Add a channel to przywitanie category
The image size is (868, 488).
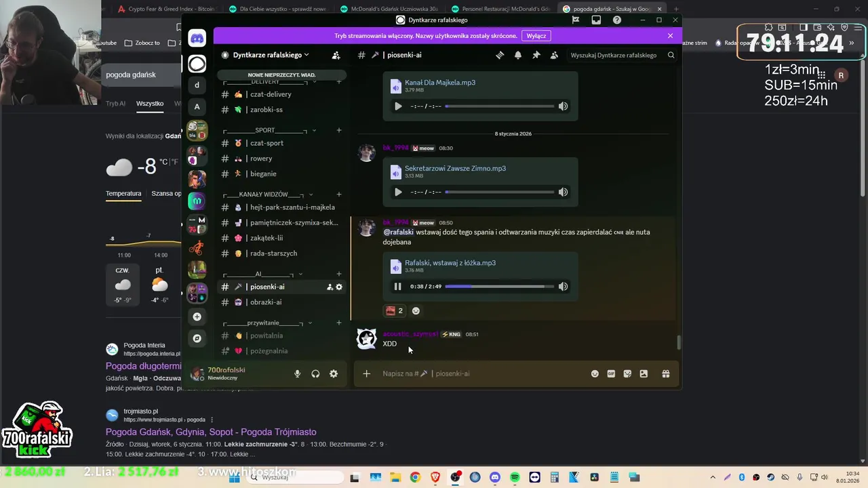[339, 323]
